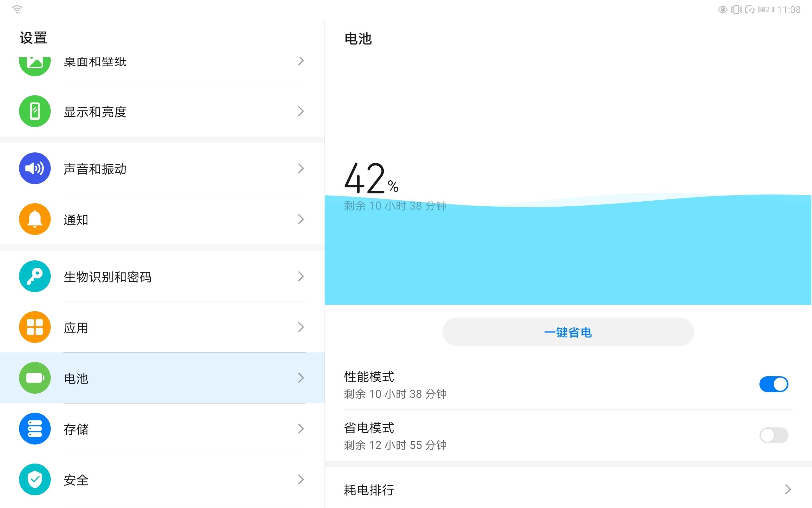The height and width of the screenshot is (508, 812).
Task: Tap the green battery icon for 电池
Action: tap(35, 378)
